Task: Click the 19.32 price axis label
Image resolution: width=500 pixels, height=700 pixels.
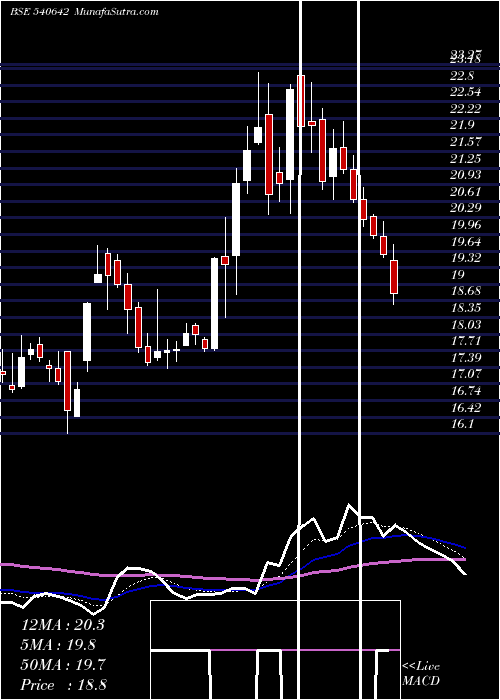Action: (x=466, y=258)
